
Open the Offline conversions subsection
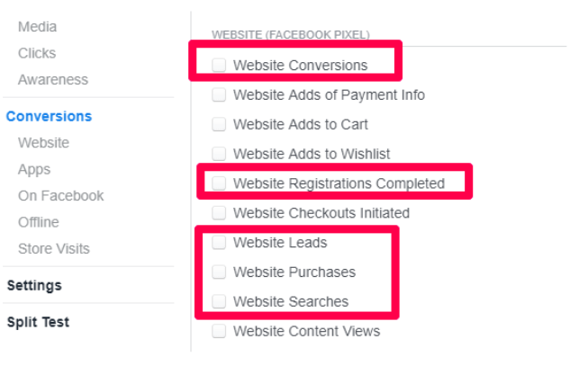[39, 222]
